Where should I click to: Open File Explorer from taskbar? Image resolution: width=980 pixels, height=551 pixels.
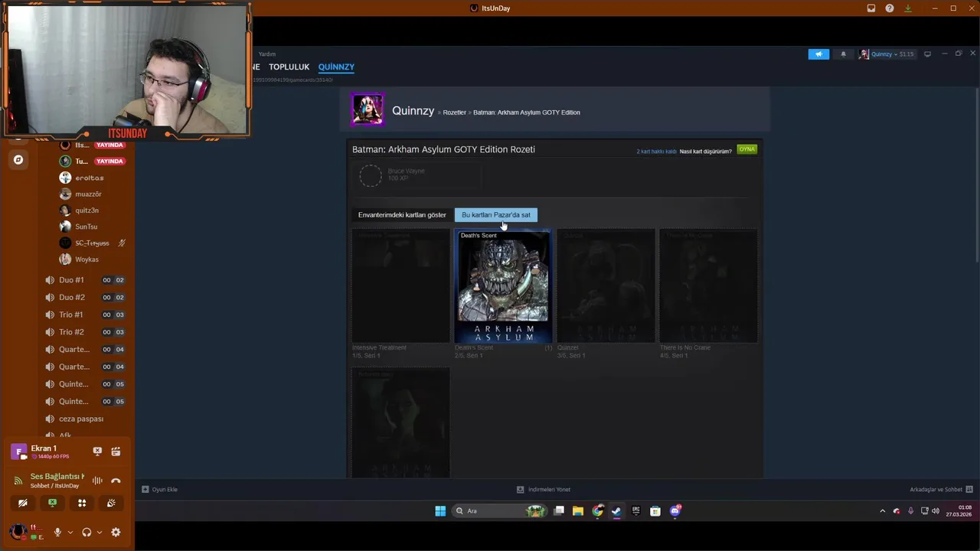[x=578, y=510]
